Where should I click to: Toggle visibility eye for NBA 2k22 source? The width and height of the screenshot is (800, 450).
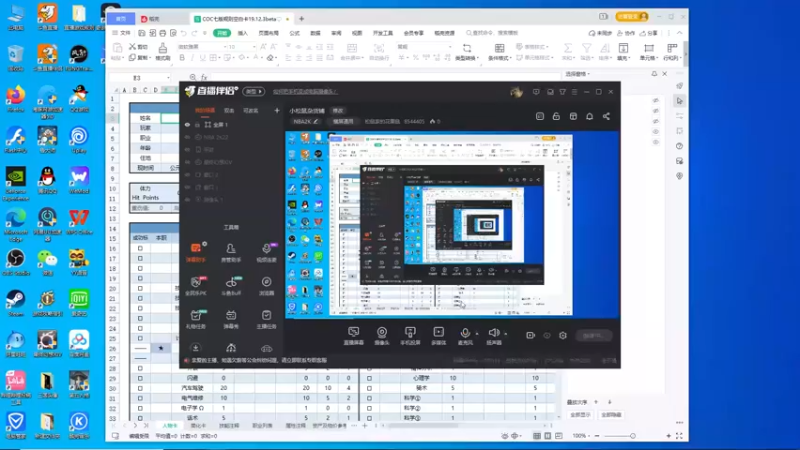pyautogui.click(x=187, y=137)
